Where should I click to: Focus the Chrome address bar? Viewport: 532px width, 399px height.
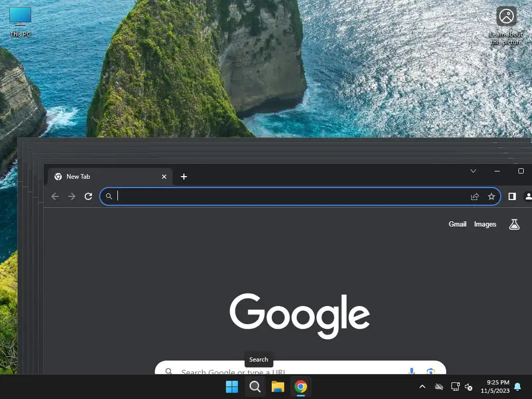(x=300, y=196)
